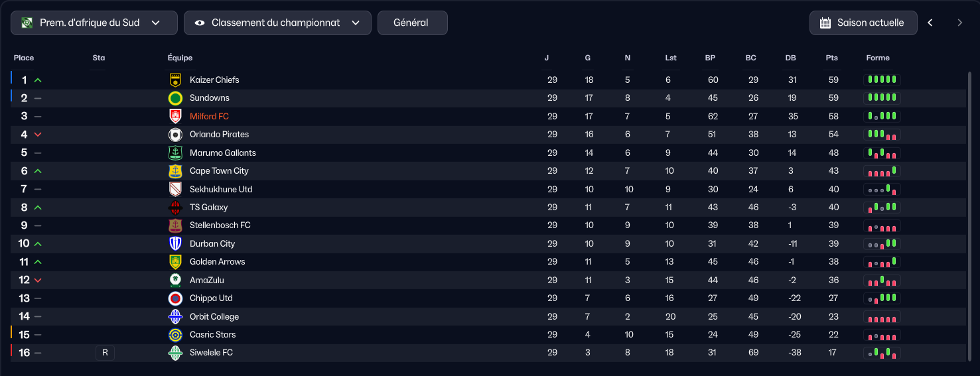Go to the previous season arrow
The width and height of the screenshot is (980, 376).
930,23
